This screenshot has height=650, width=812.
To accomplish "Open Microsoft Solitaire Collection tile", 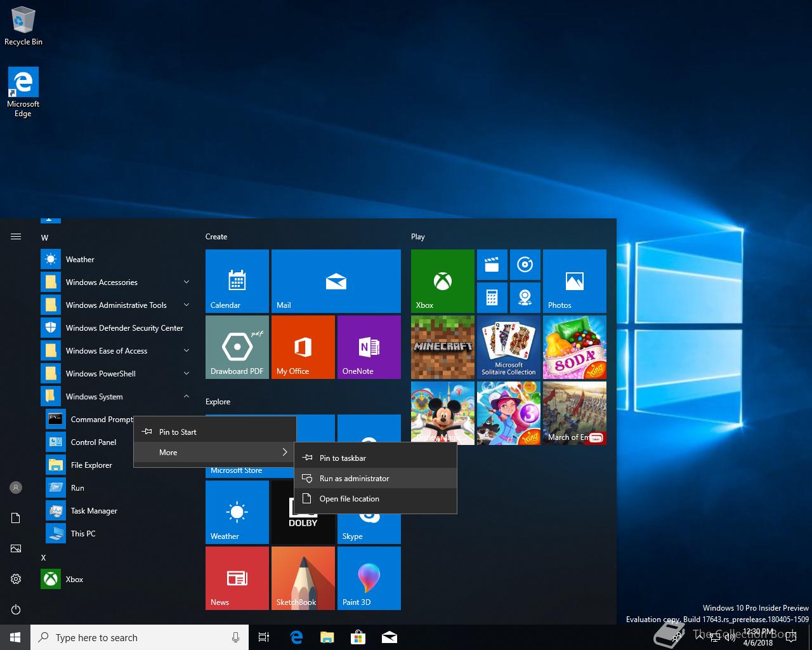I will click(509, 347).
